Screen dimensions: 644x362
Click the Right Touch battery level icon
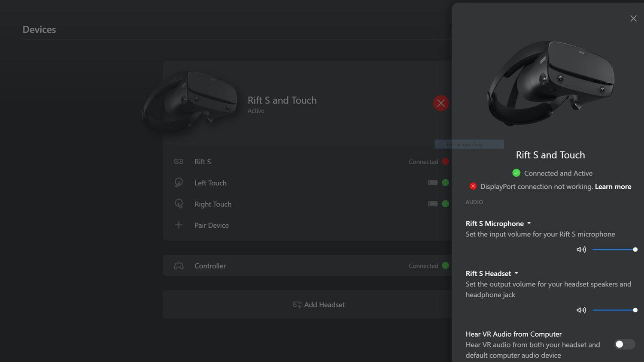click(433, 204)
